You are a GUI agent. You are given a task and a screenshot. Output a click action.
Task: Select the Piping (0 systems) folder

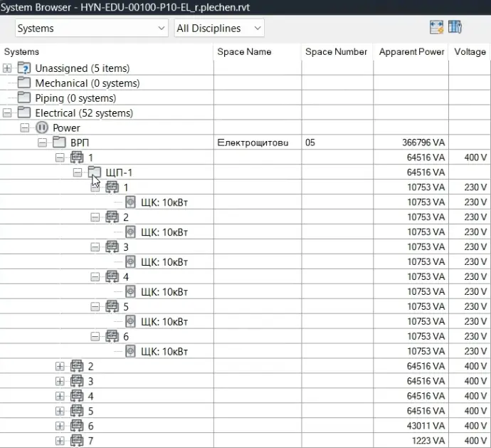click(24, 98)
